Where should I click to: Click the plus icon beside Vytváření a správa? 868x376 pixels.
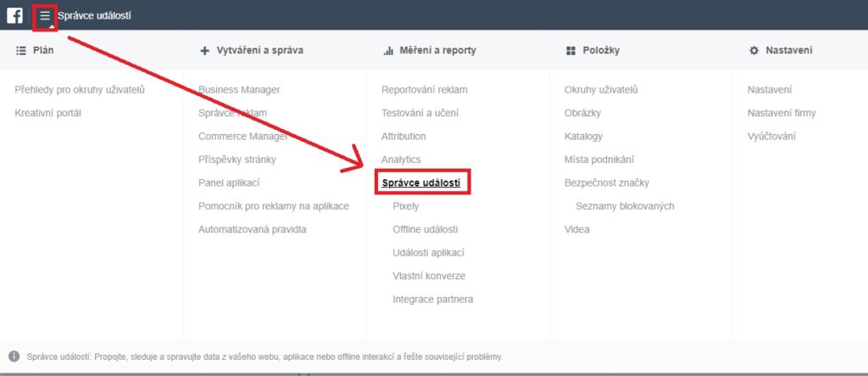205,50
